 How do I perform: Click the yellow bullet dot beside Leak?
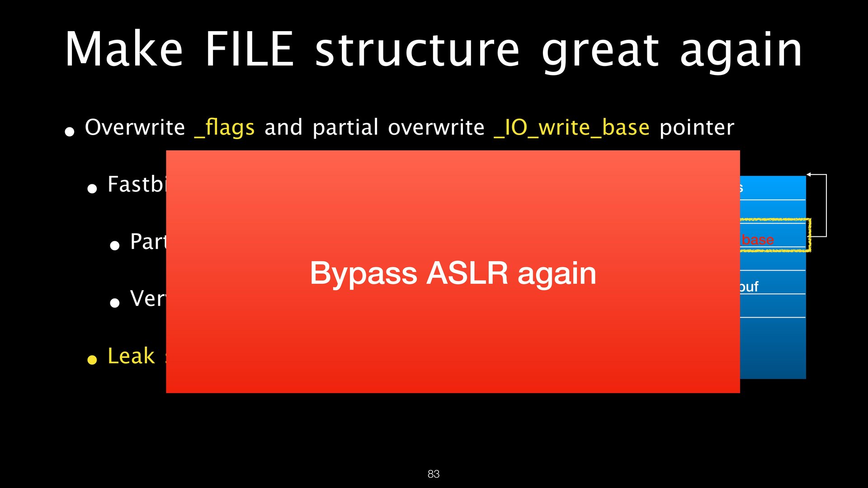coord(92,360)
